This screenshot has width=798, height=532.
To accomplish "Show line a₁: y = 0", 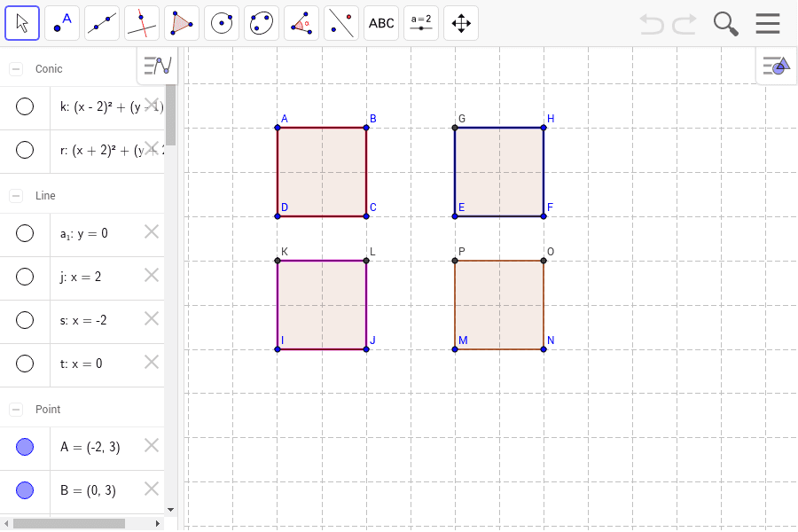I will click(25, 233).
